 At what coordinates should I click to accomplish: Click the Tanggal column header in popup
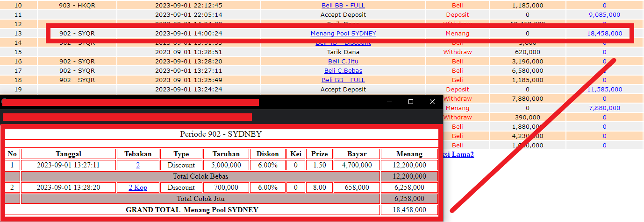69,154
